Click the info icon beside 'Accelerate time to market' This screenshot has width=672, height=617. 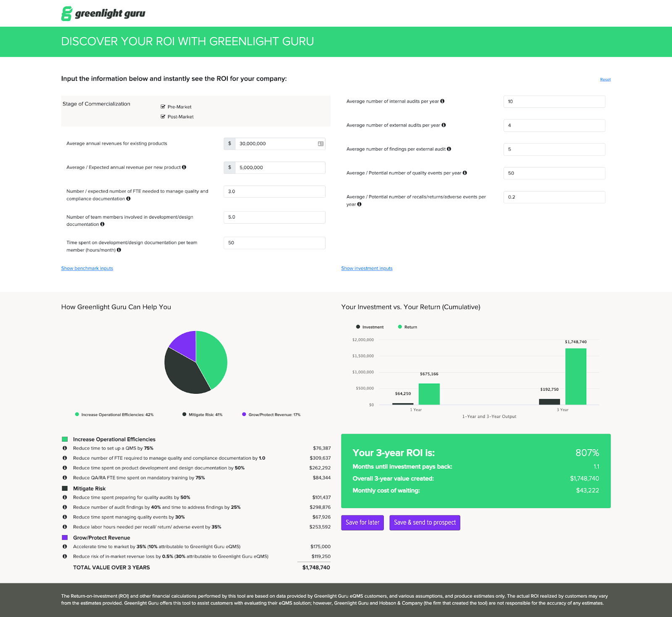click(x=65, y=546)
